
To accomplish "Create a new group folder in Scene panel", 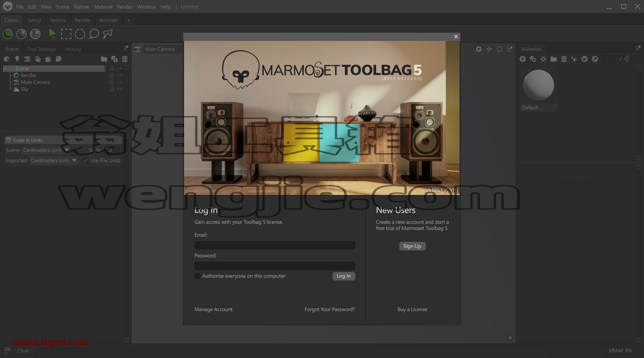I will pos(104,59).
